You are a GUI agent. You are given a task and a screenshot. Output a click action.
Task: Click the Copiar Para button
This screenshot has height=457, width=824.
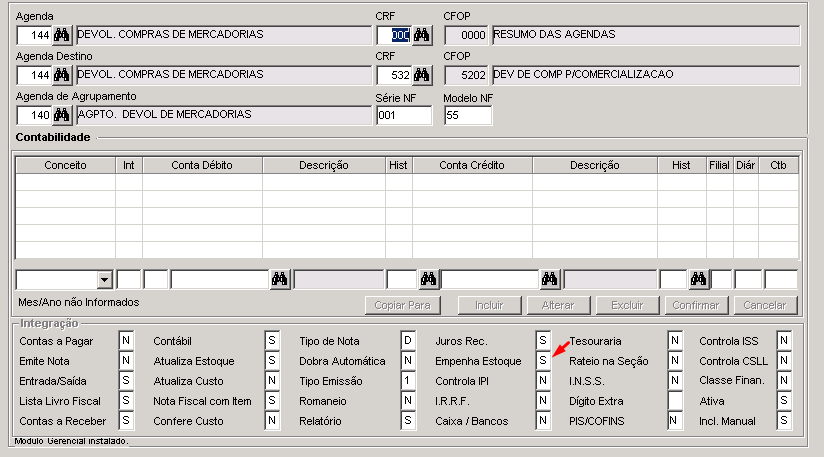pyautogui.click(x=403, y=305)
